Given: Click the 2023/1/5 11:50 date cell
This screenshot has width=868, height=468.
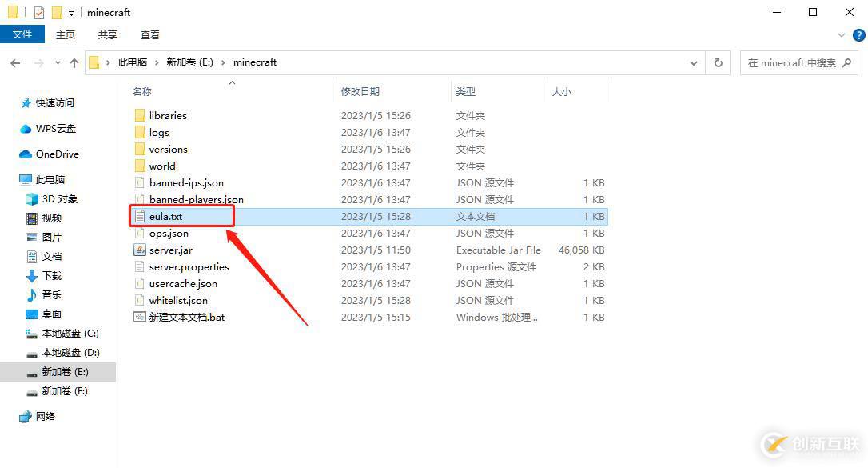Looking at the screenshot, I should point(376,250).
